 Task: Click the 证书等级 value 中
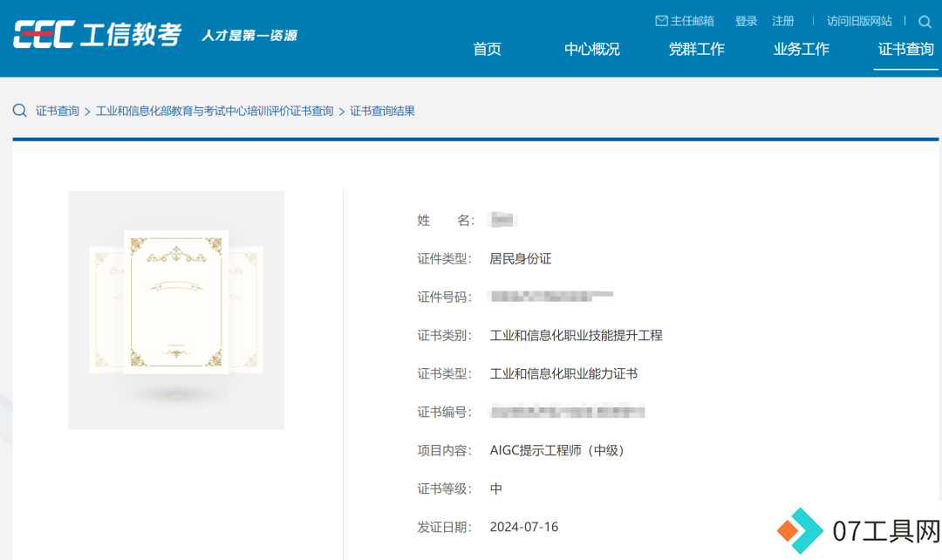(495, 489)
